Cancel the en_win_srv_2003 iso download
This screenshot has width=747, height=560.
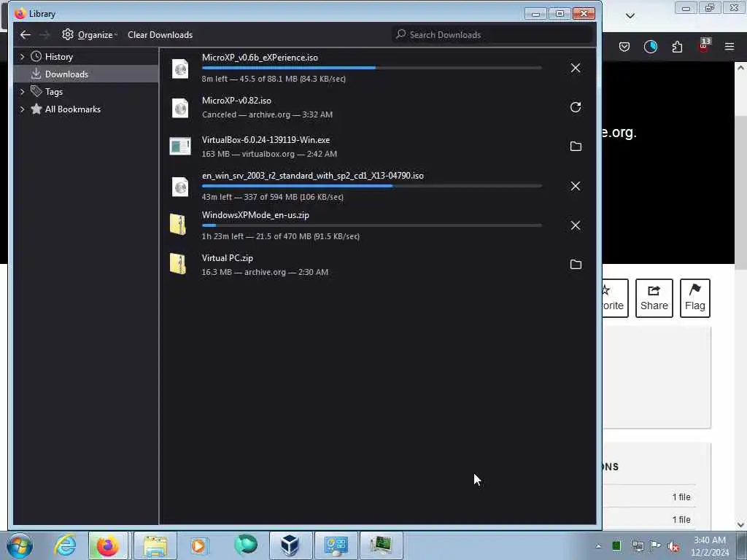(576, 186)
